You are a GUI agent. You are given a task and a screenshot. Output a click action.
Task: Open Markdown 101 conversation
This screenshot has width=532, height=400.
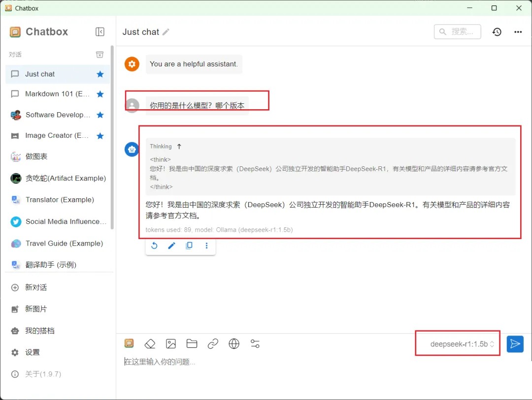point(58,94)
